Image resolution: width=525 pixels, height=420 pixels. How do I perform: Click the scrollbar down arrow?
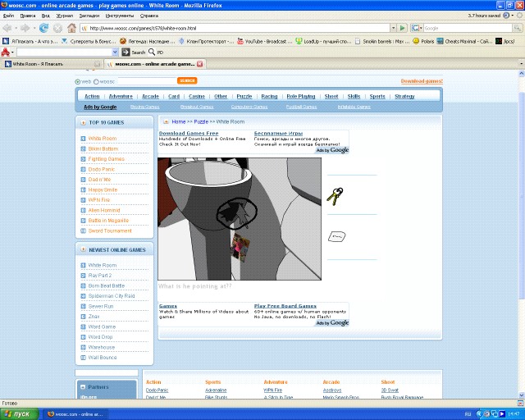click(x=522, y=395)
